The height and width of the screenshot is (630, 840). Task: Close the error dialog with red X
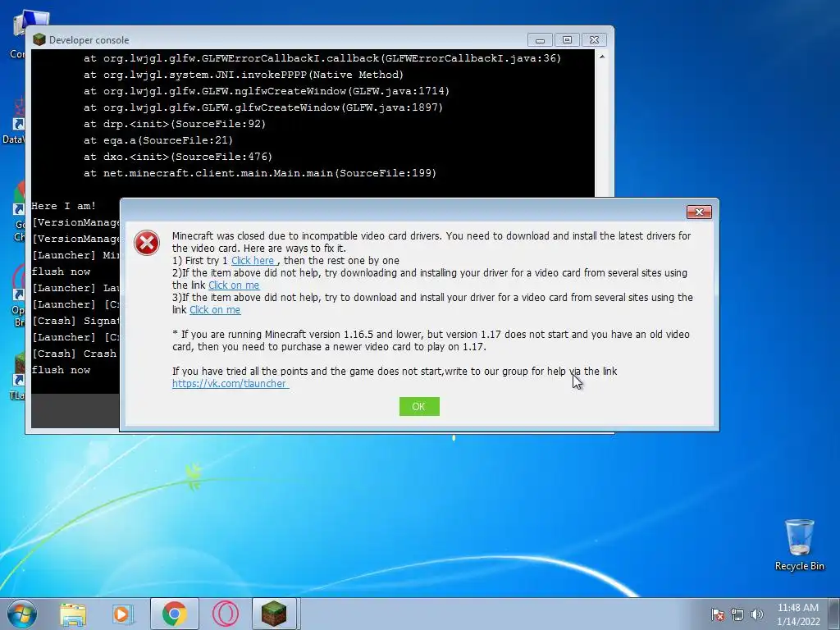[x=699, y=212]
